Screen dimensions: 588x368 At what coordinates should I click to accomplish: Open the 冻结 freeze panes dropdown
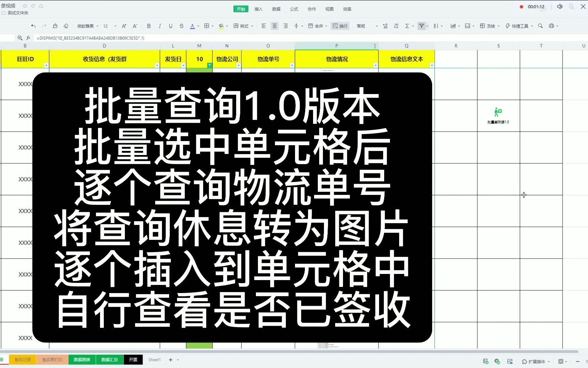click(x=489, y=26)
